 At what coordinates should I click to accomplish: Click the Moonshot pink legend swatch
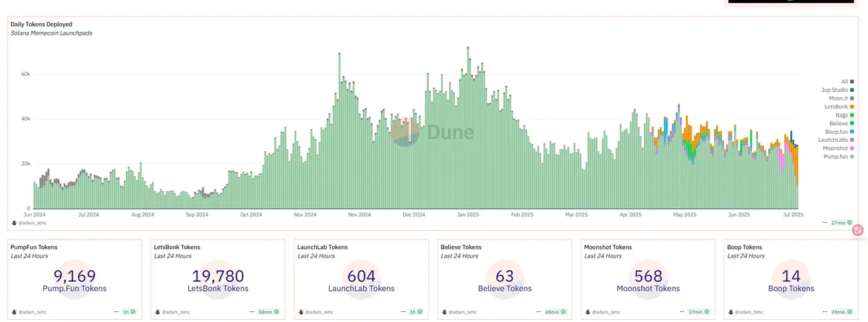tap(852, 148)
